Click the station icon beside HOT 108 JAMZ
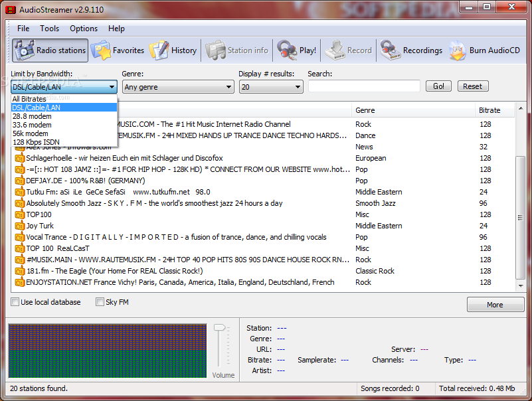The width and height of the screenshot is (532, 401). 20,169
